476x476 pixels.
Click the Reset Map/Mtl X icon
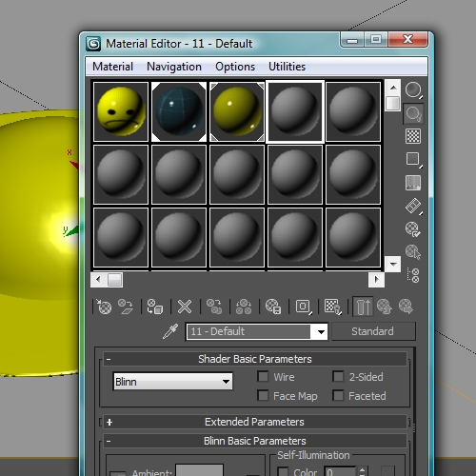185,307
